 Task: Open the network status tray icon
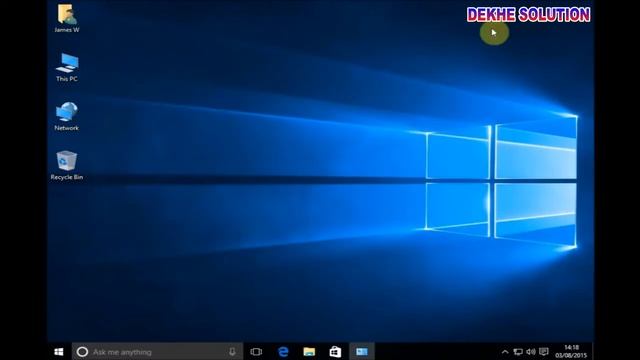(518, 351)
